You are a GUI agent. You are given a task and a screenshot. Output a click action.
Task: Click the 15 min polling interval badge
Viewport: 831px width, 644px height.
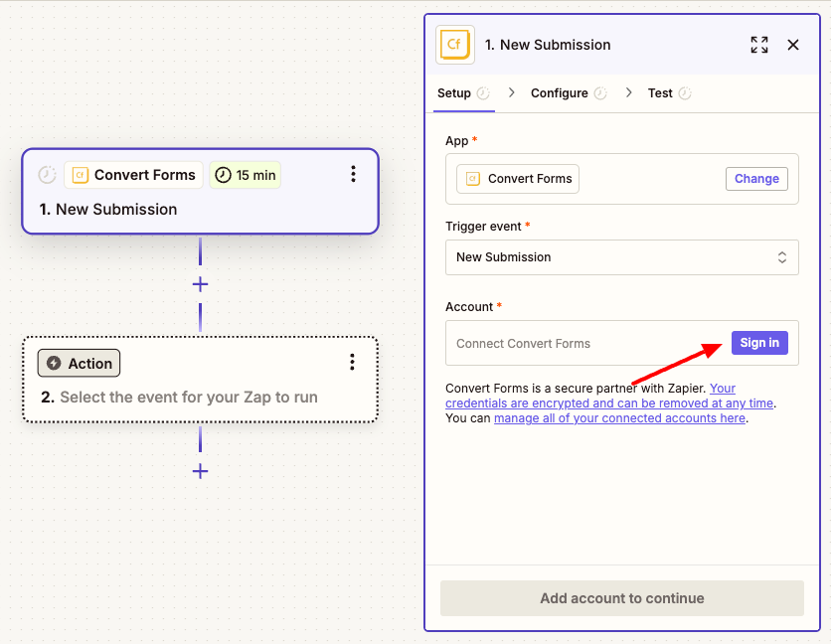pos(245,175)
